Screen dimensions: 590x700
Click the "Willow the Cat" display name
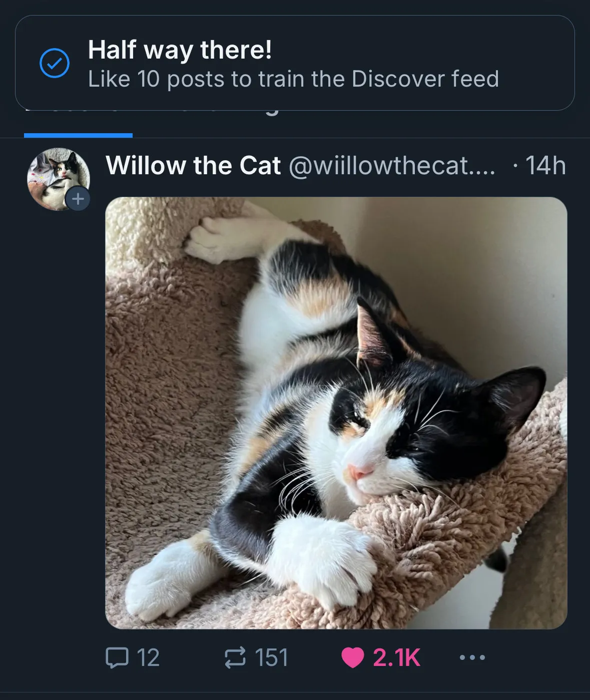pos(193,166)
